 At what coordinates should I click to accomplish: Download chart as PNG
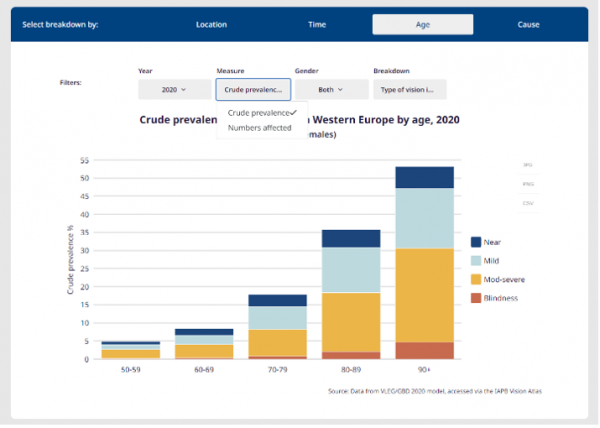(528, 184)
